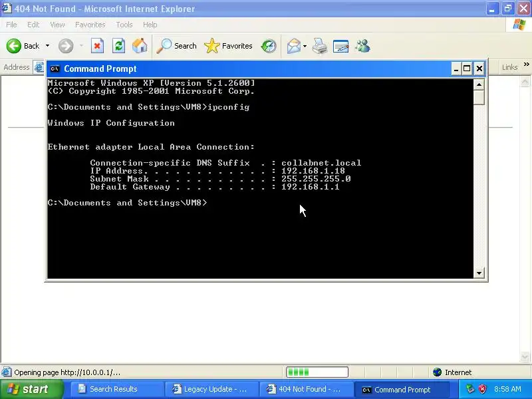532x399 pixels.
Task: Click the Edit page toolbar icon
Action: [x=340, y=46]
